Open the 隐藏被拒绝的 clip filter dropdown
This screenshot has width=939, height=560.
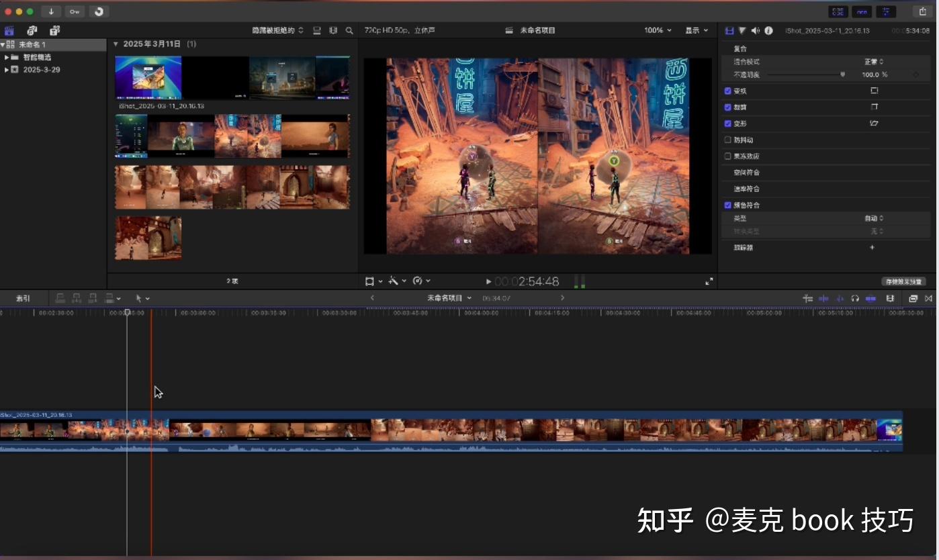pos(277,30)
